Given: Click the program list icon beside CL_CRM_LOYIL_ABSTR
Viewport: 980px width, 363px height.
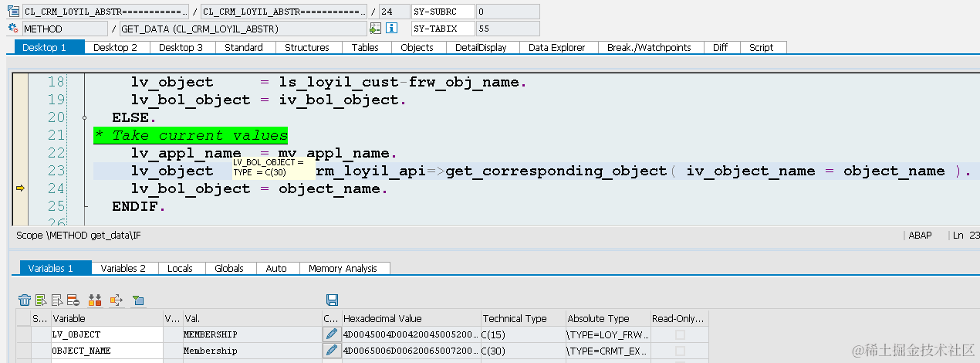Looking at the screenshot, I should pos(13,12).
